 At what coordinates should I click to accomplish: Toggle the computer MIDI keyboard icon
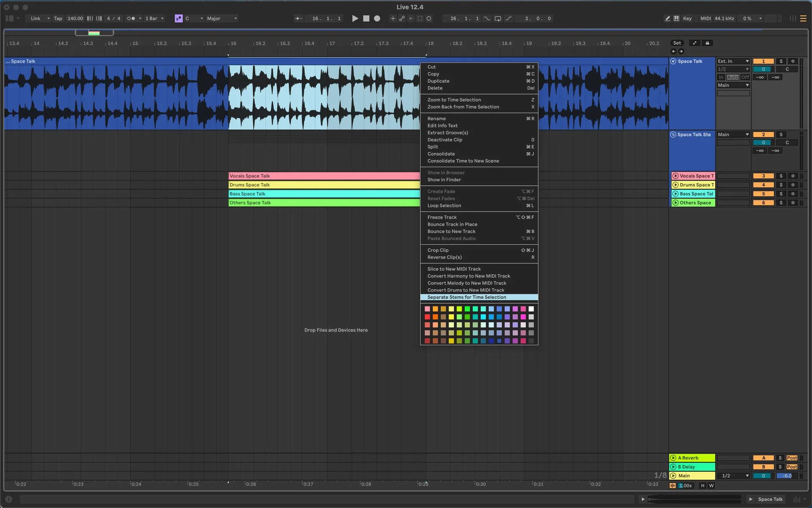click(677, 19)
